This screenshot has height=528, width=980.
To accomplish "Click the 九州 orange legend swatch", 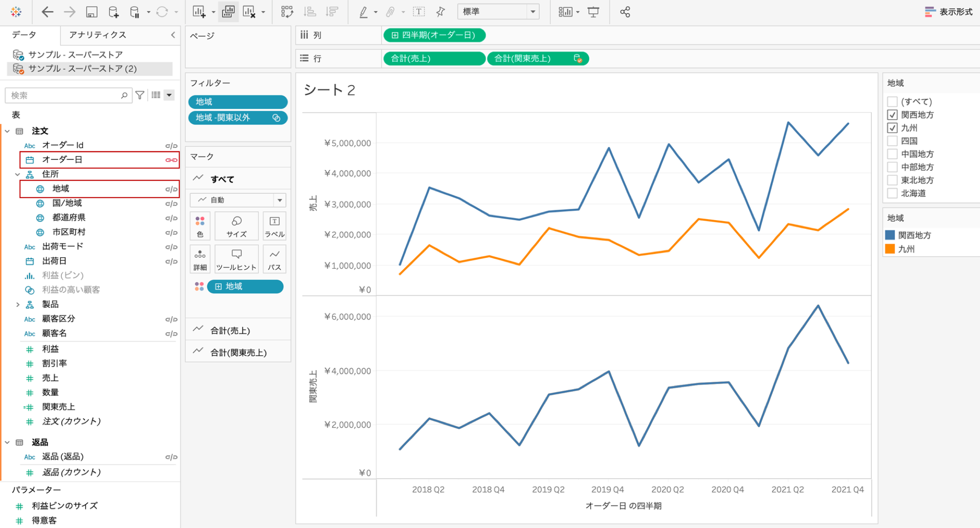I will (x=890, y=249).
